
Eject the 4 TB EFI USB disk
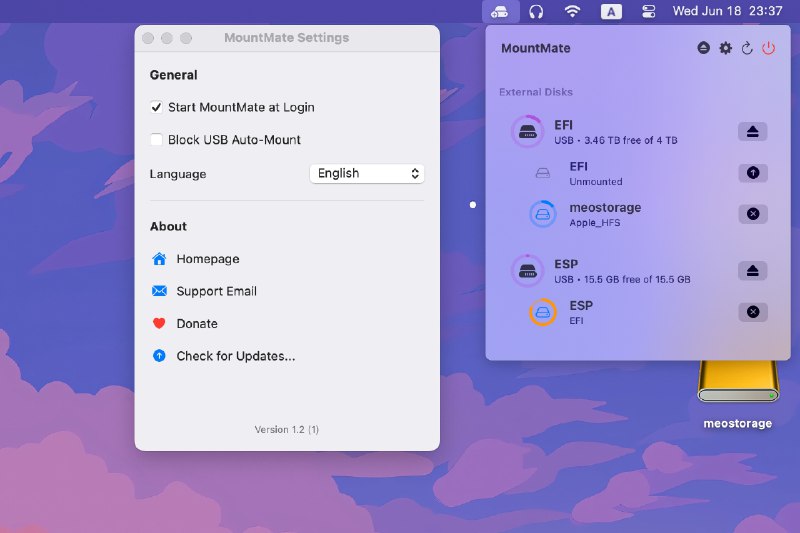(x=752, y=132)
